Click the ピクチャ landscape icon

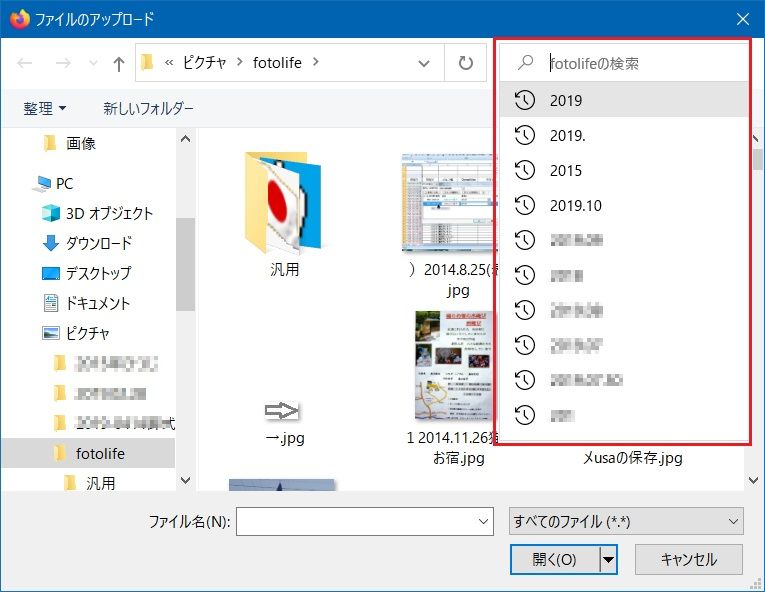tap(51, 333)
